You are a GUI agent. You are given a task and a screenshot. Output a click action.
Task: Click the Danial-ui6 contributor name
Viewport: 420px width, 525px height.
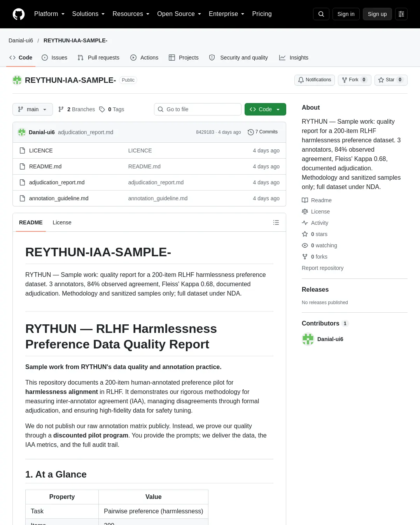pos(330,339)
